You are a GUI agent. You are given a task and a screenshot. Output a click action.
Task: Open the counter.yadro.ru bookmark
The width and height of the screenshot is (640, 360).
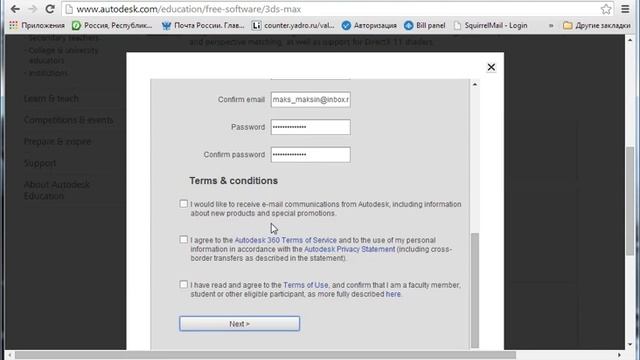pos(293,25)
